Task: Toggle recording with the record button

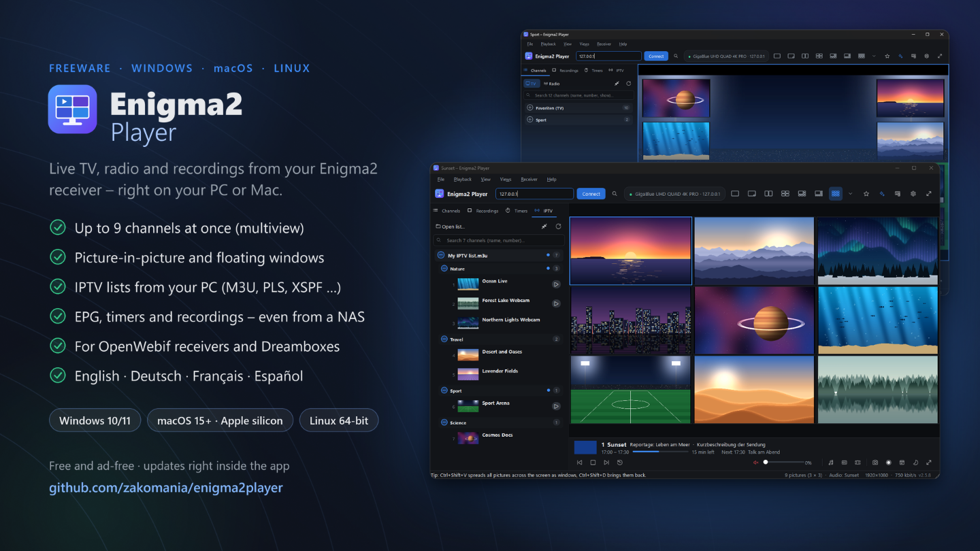Action: coord(888,463)
